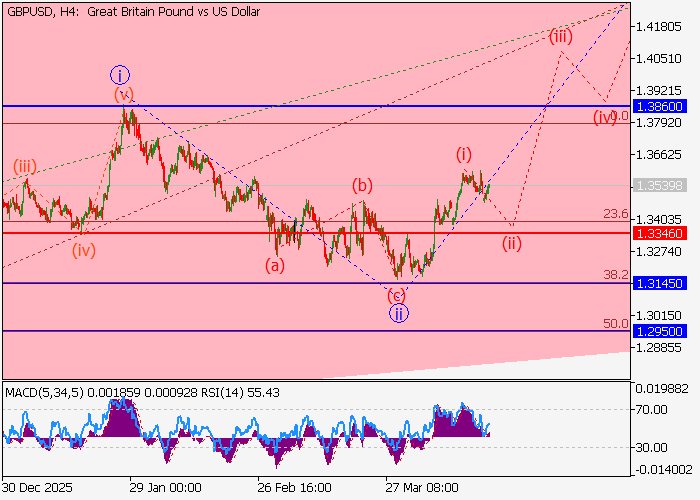Click the 38.2 Fibonacci level label
Image resolution: width=700 pixels, height=500 pixels.
616,274
